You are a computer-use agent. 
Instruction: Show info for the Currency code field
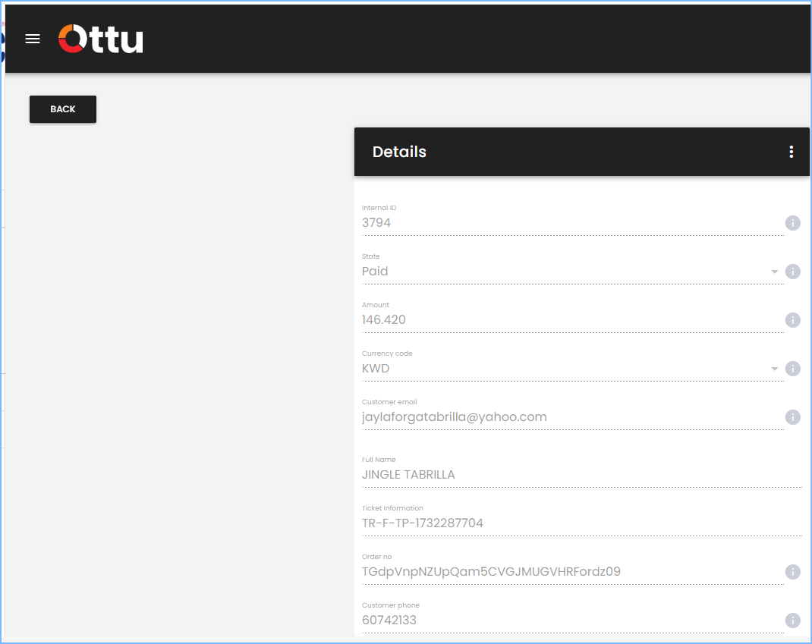[792, 369]
